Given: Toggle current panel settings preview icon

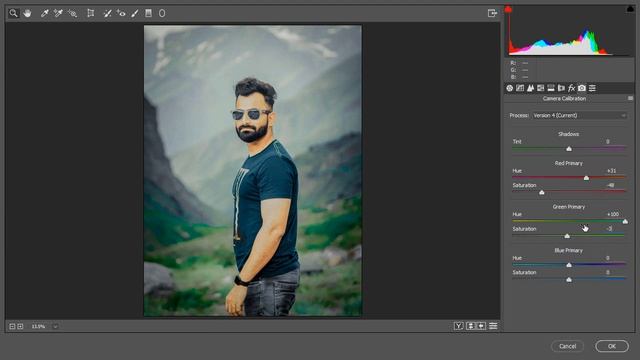Looking at the screenshot, I should [x=493, y=326].
